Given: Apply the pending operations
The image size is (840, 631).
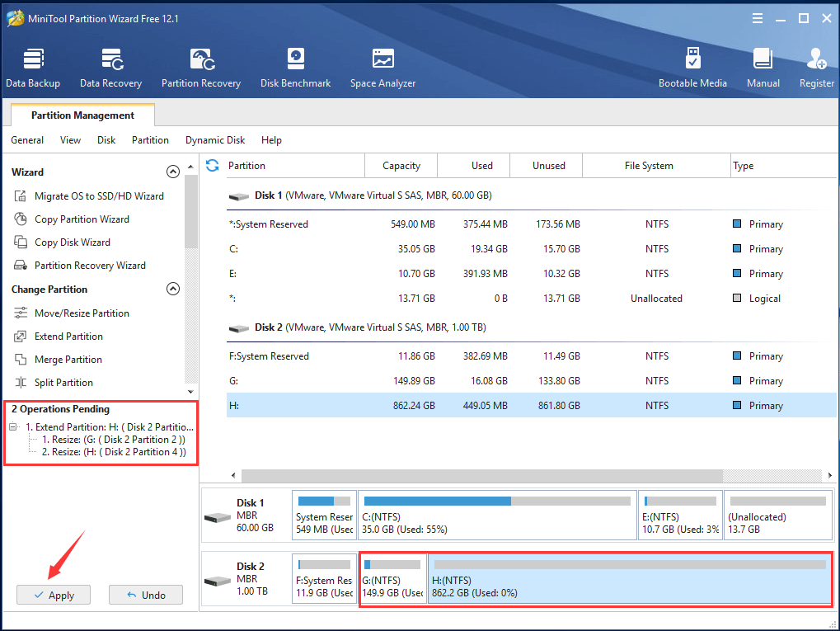Looking at the screenshot, I should [x=54, y=595].
